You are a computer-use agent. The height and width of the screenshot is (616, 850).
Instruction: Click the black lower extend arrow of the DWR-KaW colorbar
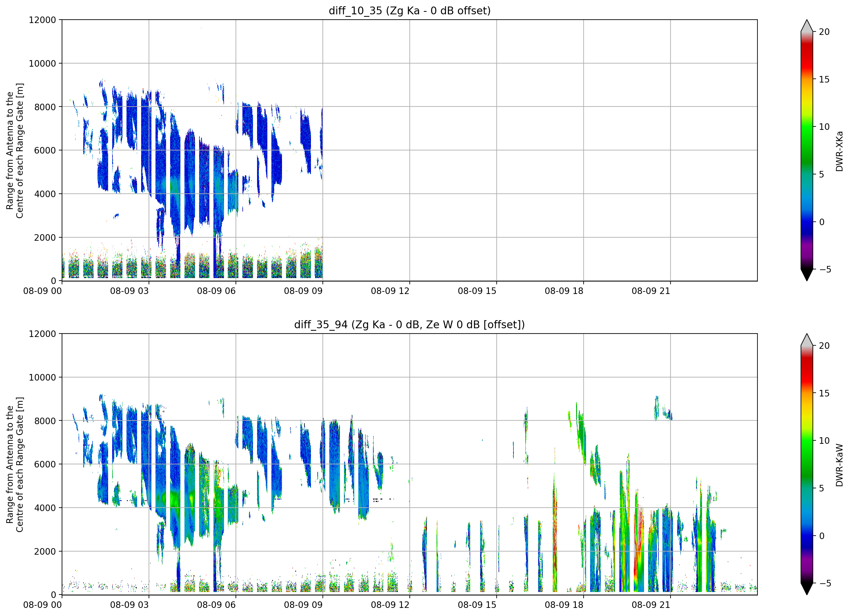click(806, 589)
